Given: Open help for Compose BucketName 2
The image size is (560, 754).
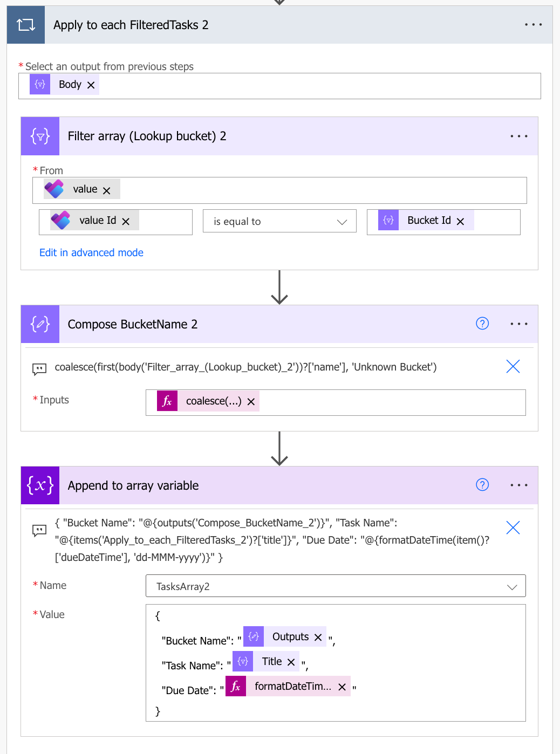Looking at the screenshot, I should (x=482, y=324).
